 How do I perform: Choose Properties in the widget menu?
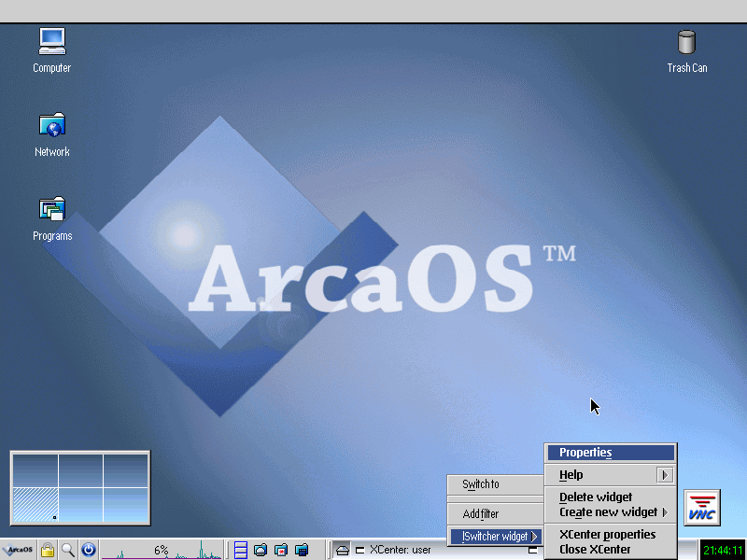point(611,453)
